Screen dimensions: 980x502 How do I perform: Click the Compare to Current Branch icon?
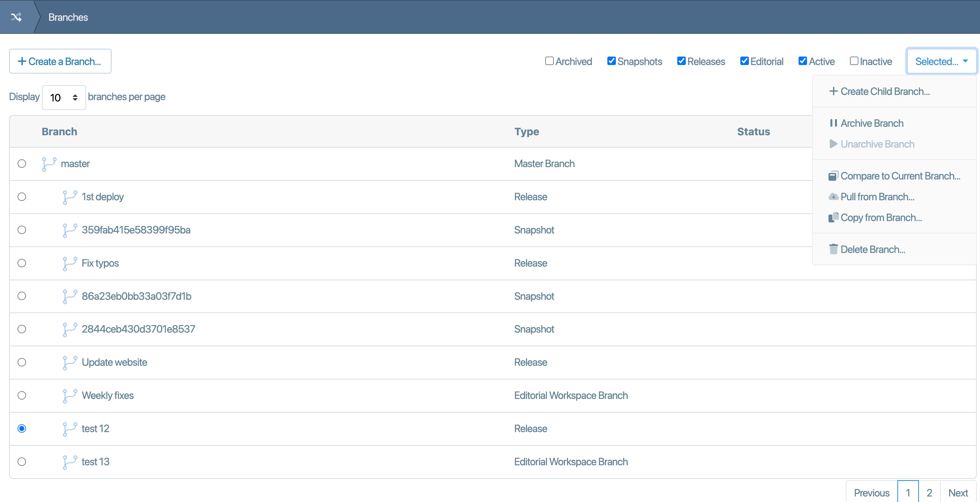pos(833,176)
